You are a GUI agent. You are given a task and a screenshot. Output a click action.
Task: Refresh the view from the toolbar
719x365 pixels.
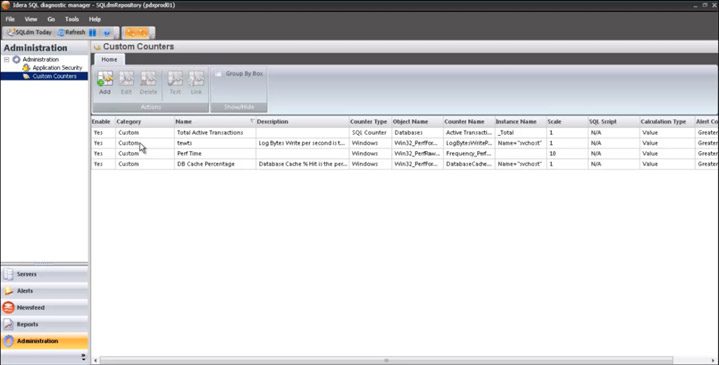[72, 33]
